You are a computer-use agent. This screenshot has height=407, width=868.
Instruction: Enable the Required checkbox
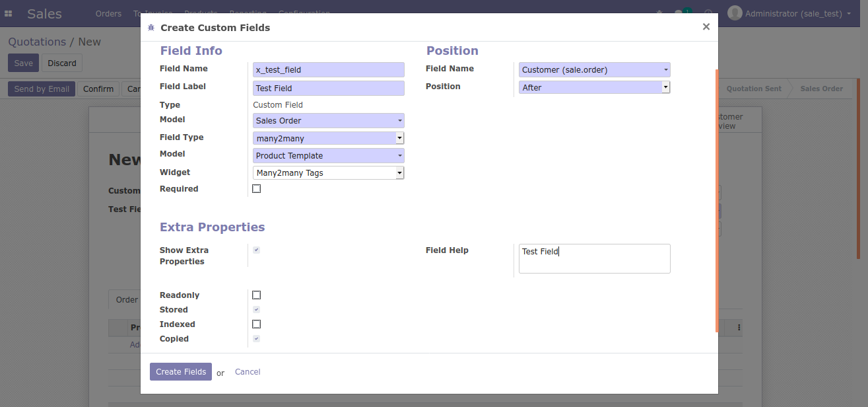coord(257,189)
